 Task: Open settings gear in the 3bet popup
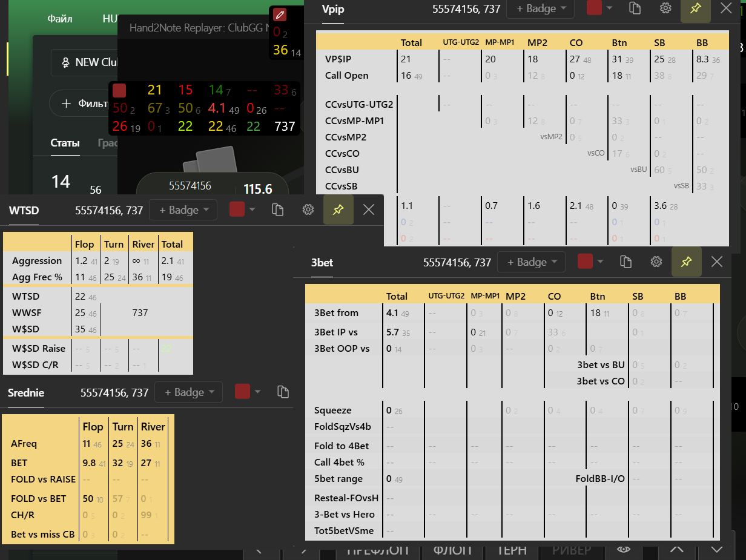656,262
